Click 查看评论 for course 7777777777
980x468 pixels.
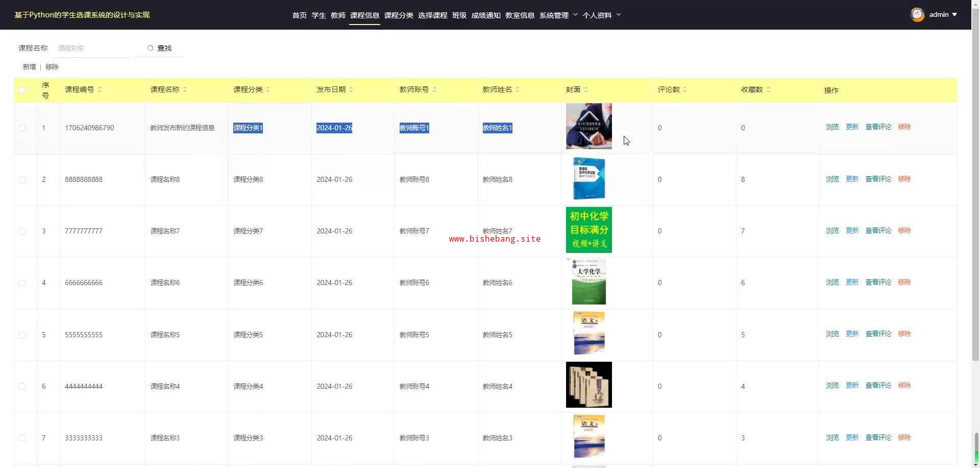point(878,230)
